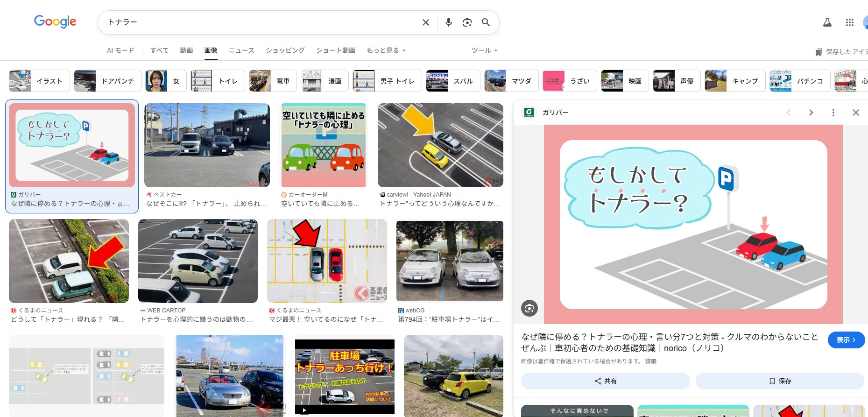Screen dimensions: 868x417
Task: Click the 詳細 copyright details link
Action: (x=650, y=361)
